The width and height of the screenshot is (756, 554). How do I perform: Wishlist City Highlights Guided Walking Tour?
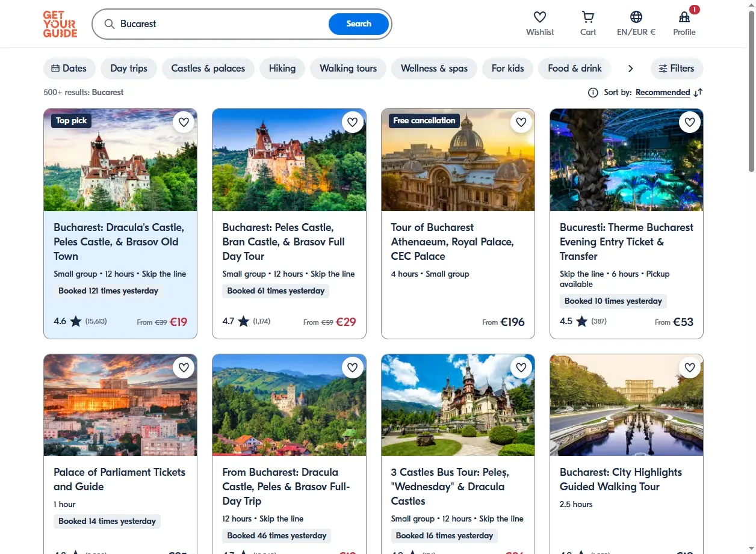[x=690, y=368]
